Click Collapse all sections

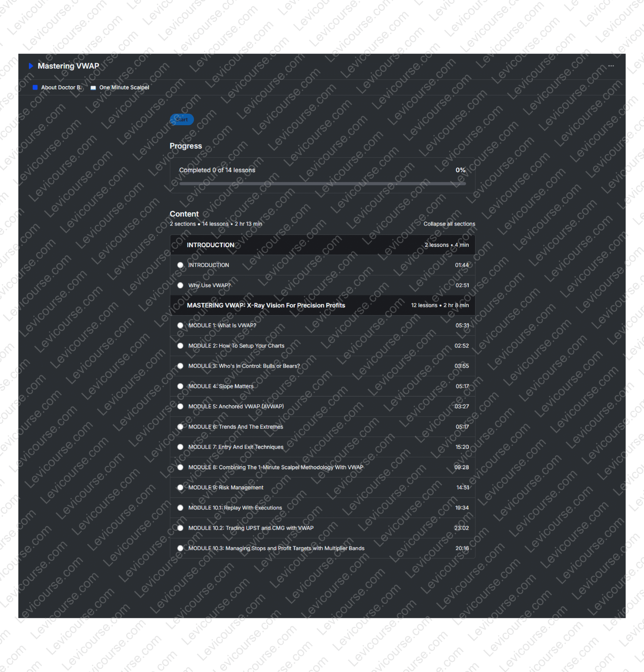point(449,224)
